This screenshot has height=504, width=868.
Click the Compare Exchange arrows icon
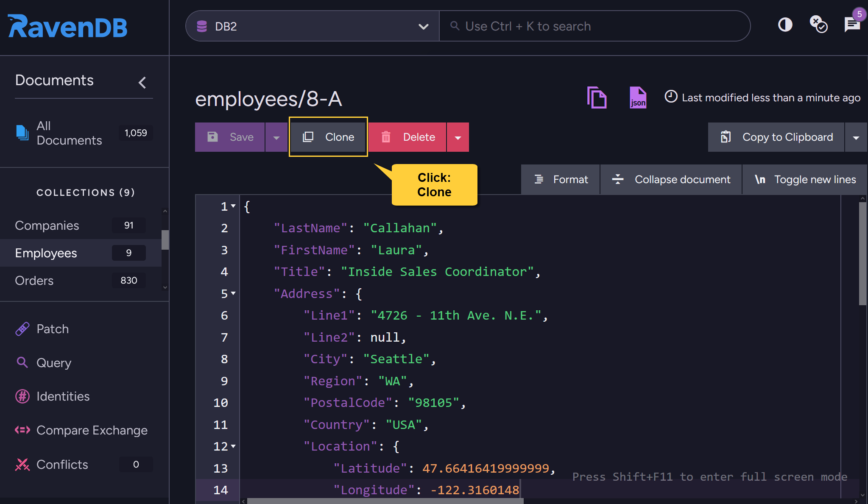click(22, 430)
